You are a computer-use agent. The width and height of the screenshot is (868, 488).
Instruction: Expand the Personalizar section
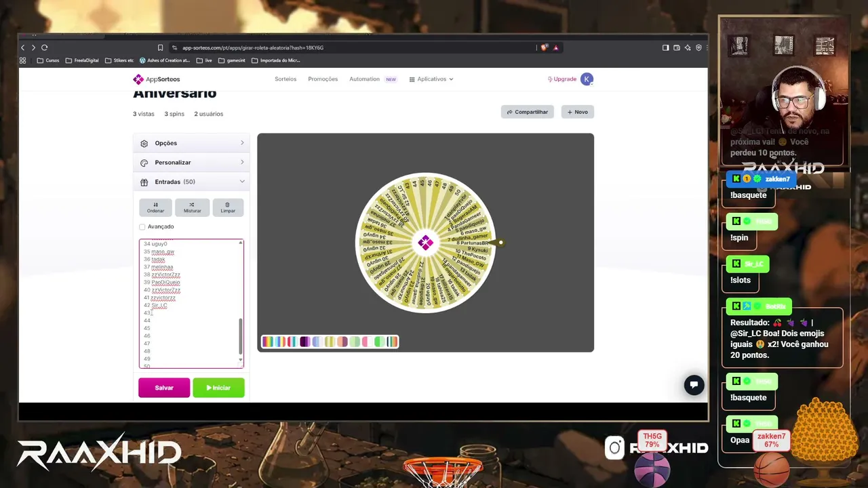(x=191, y=163)
